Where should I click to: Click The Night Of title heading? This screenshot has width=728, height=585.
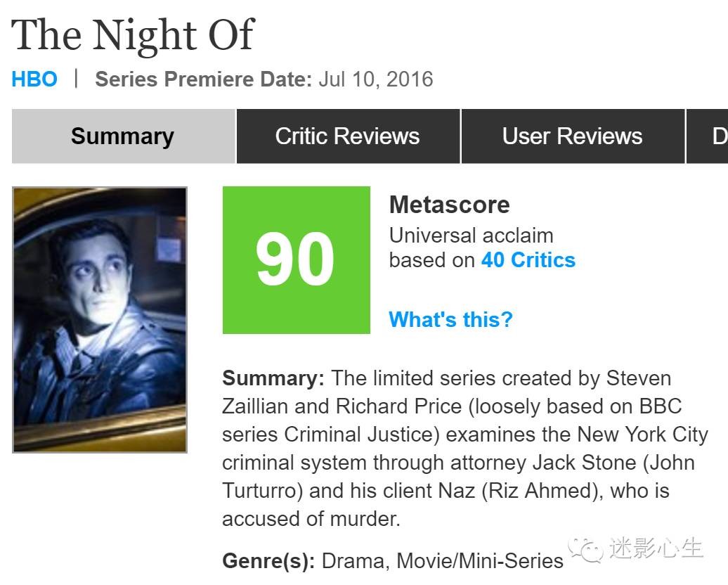pos(133,34)
